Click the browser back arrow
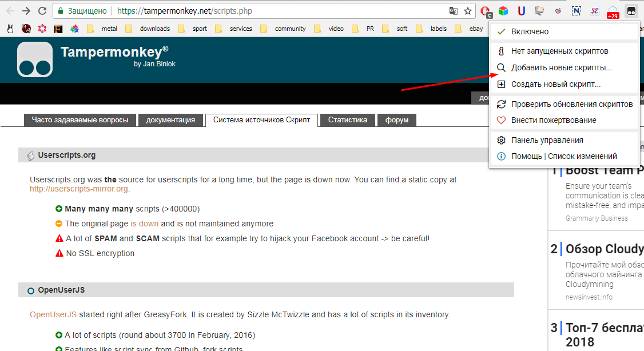 pyautogui.click(x=10, y=11)
